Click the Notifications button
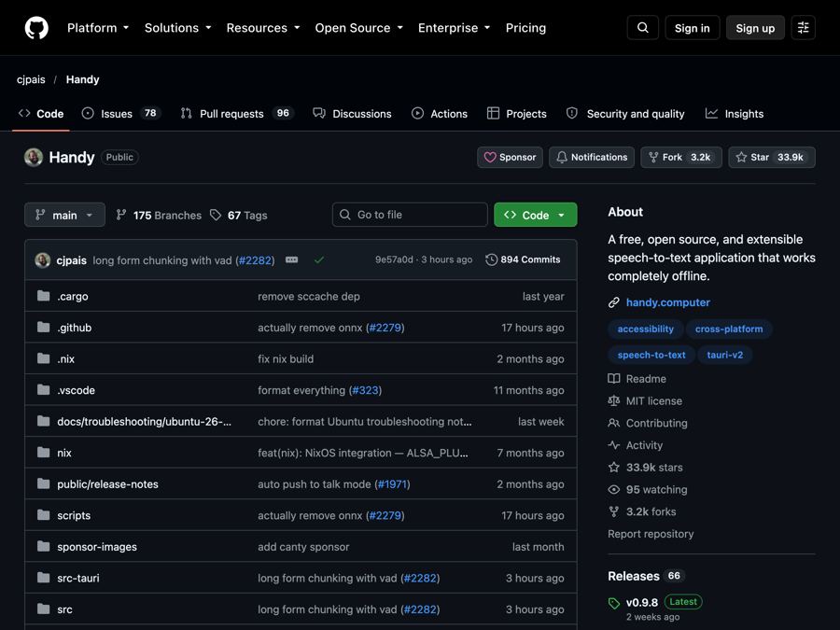Viewport: 840px width, 630px height. click(x=592, y=158)
